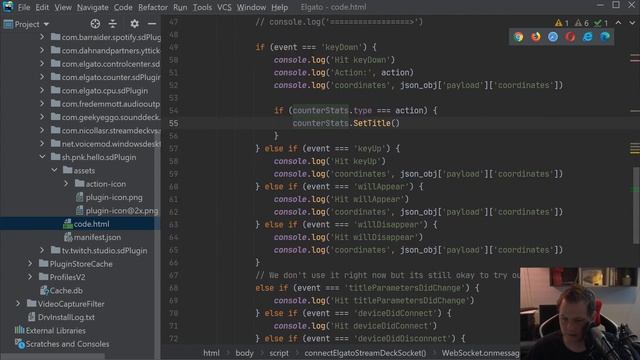
Task: Collapse sh.pnk.hello.sdPlugin folder
Action: (42, 157)
